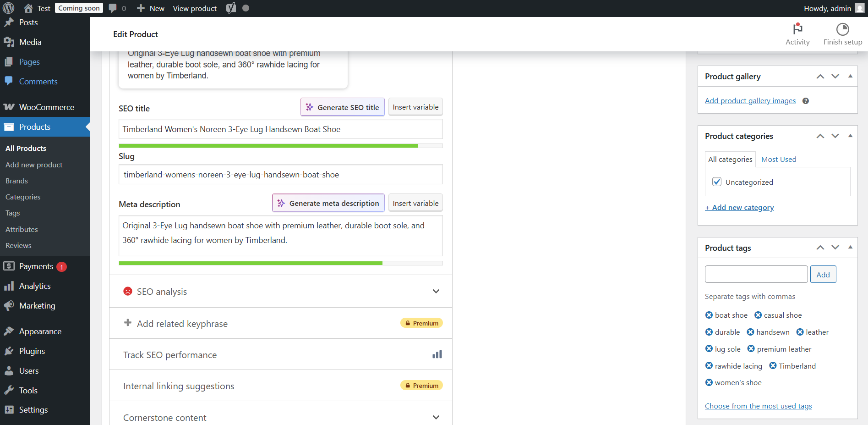868x425 pixels.
Task: Open the Comments bubble in the admin bar
Action: click(x=113, y=8)
